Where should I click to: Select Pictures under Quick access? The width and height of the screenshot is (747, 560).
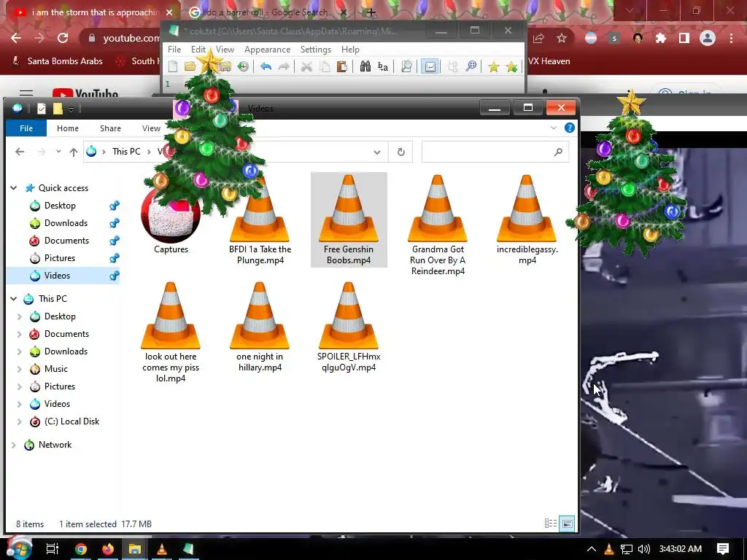[60, 258]
